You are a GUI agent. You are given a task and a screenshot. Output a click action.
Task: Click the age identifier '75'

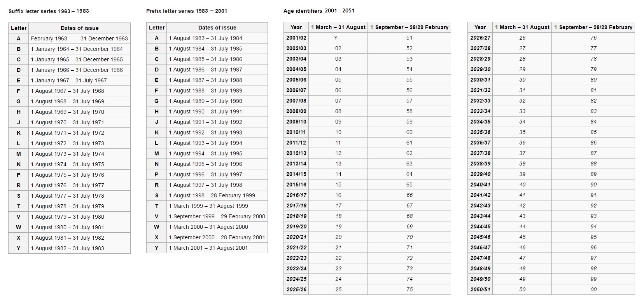409,289
